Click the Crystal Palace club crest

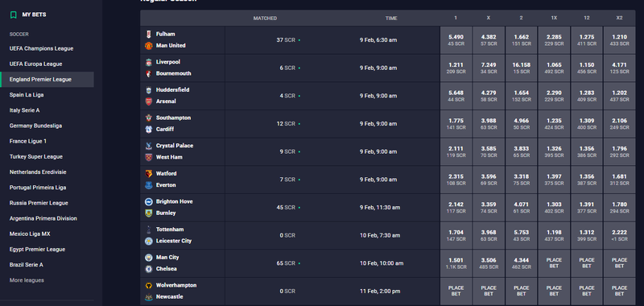point(149,146)
